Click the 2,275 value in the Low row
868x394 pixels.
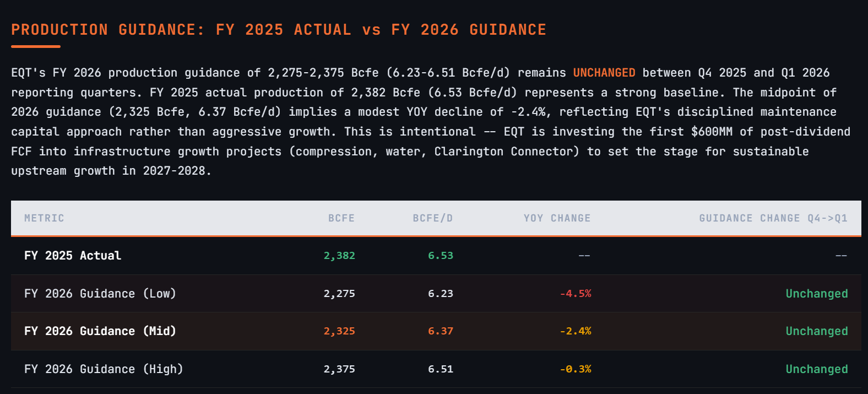(339, 294)
